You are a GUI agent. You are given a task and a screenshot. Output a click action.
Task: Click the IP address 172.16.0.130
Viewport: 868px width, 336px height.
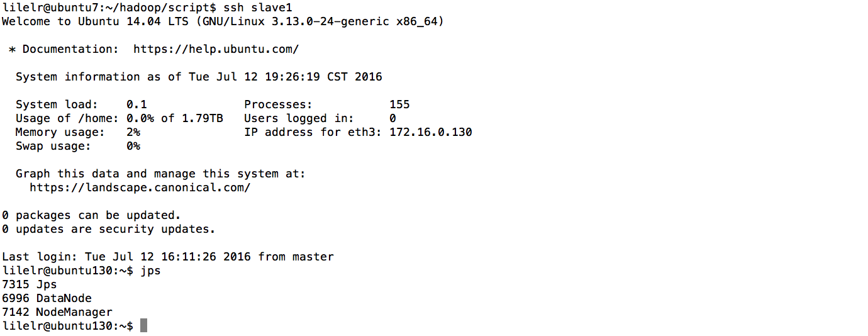431,132
